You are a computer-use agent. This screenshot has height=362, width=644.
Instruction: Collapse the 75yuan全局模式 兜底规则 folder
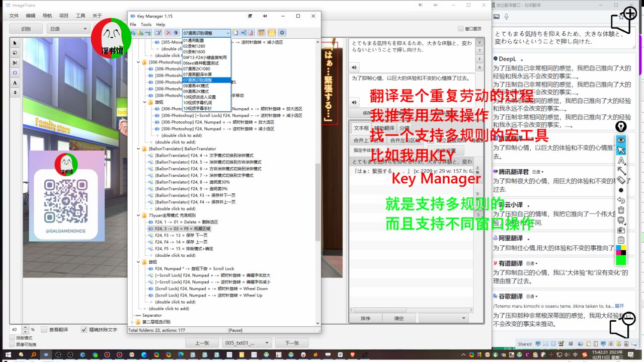click(138, 215)
